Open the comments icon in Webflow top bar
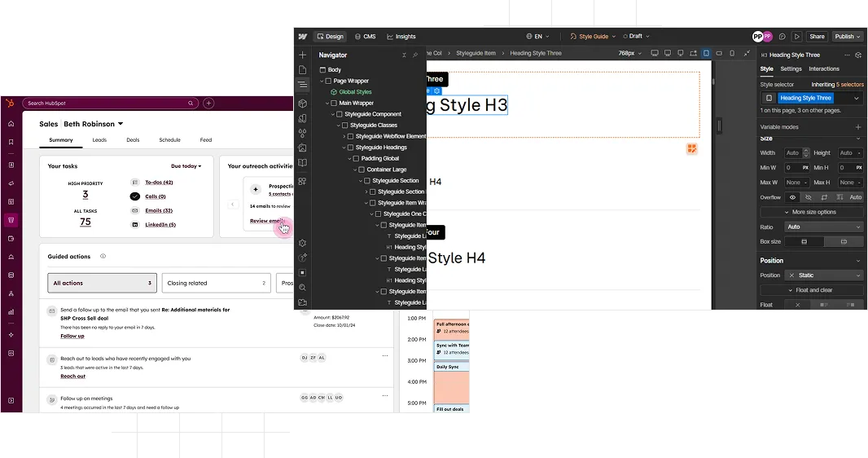This screenshot has height=458, width=868. tap(783, 37)
